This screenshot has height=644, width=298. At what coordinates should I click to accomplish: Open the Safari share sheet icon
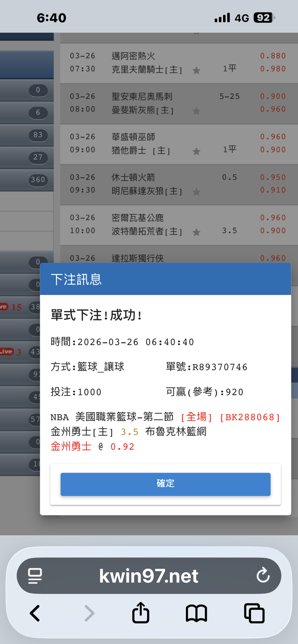point(141,613)
